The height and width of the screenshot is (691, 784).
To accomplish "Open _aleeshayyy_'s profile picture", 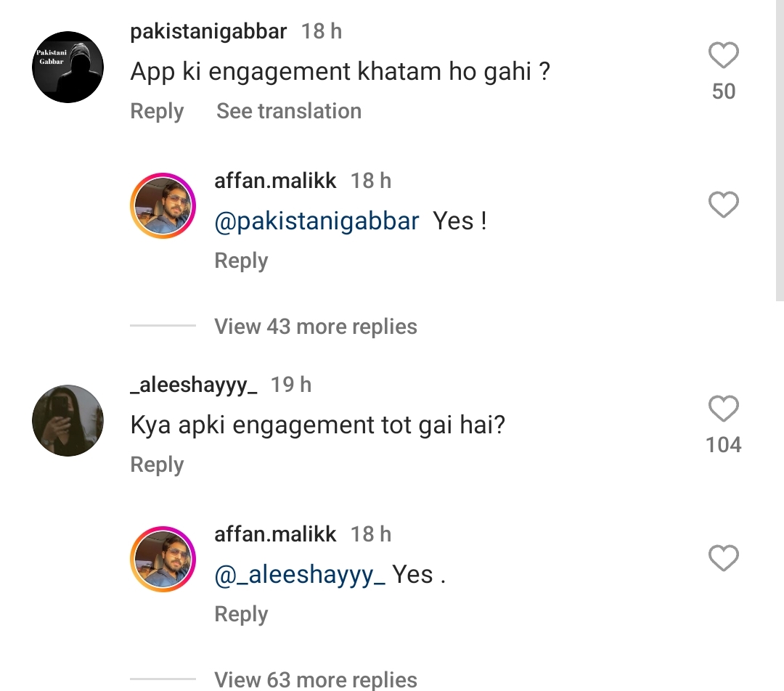I will (67, 420).
